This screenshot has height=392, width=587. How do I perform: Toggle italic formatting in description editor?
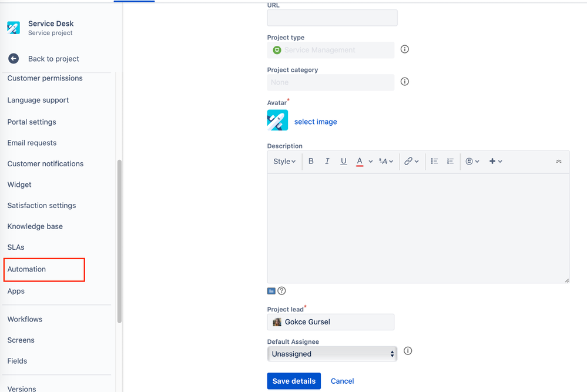tap(327, 161)
